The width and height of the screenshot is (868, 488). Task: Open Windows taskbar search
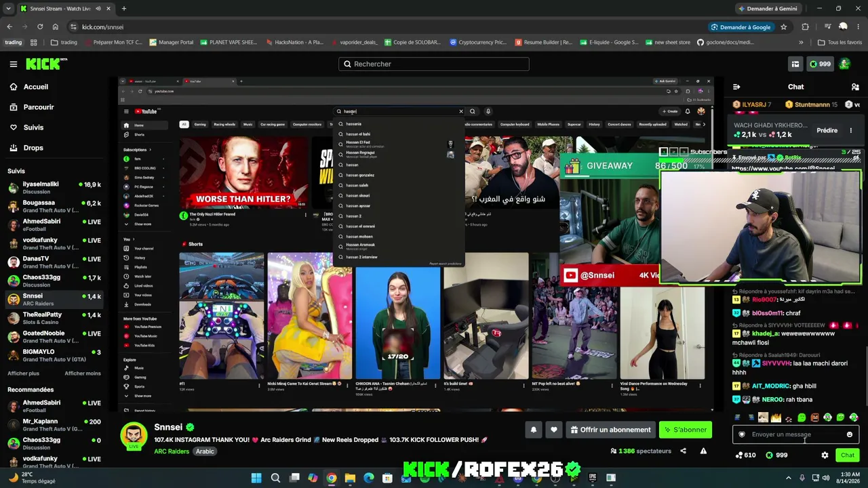coord(275,478)
